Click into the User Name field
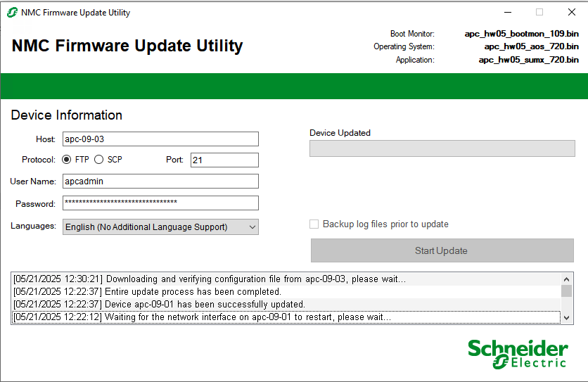The width and height of the screenshot is (588, 382). pos(160,182)
